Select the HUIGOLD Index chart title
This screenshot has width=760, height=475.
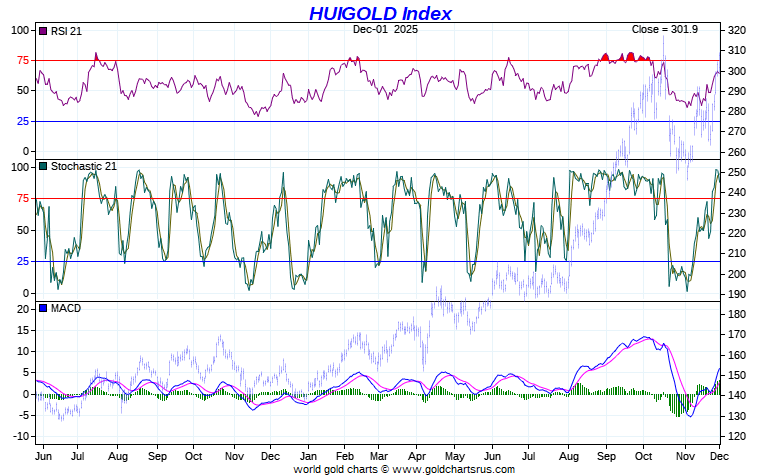point(380,13)
